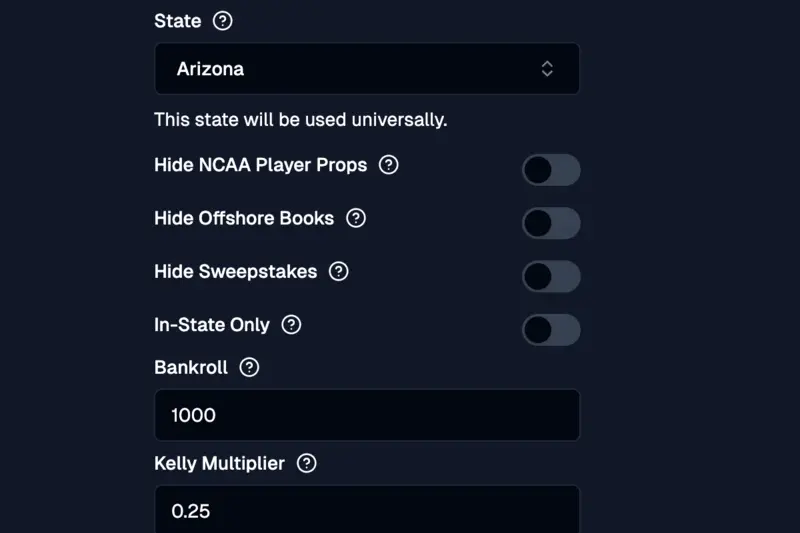Show help for Hide NCAA Player Props
Screen dimensions: 800x533
pyautogui.click(x=389, y=165)
